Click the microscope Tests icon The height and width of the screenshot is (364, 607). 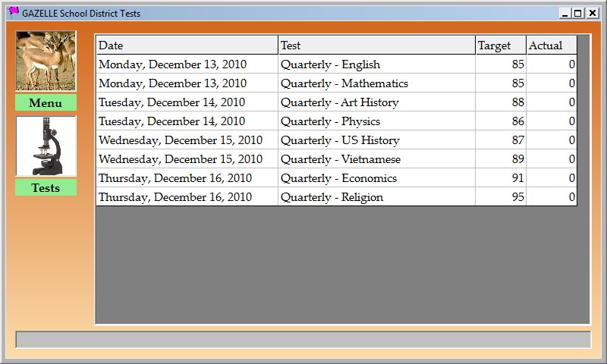click(x=46, y=146)
